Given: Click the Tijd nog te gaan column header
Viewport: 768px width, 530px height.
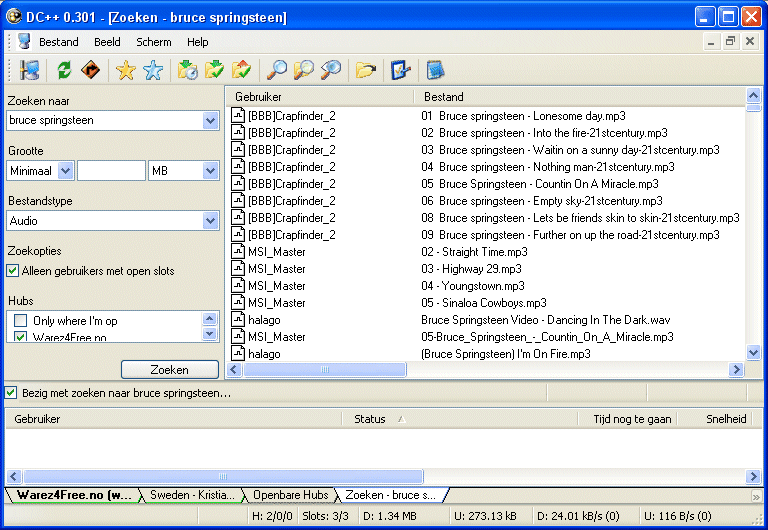Looking at the screenshot, I should [x=628, y=419].
